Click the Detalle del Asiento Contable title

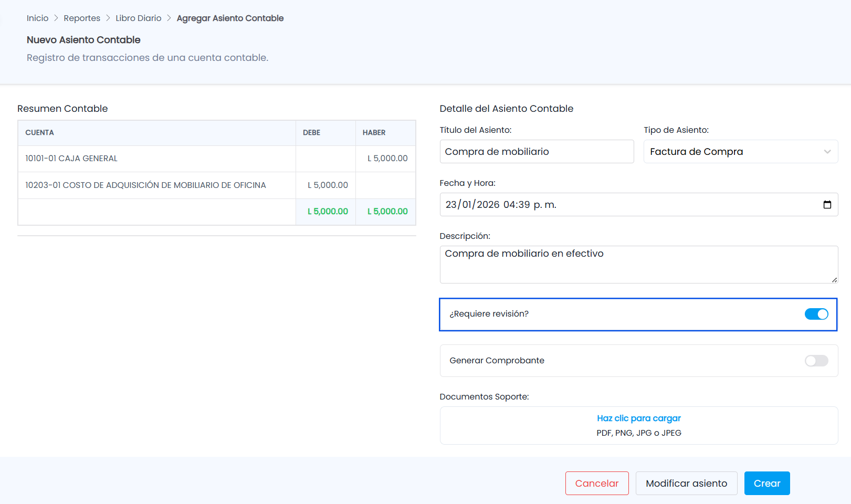coord(507,109)
